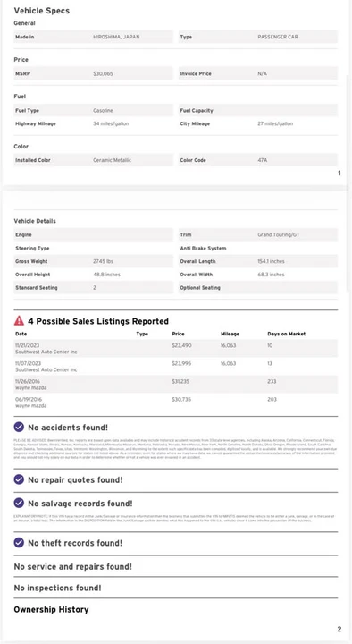352x644 pixels.
Task: Select the 11/21/2023 listing date
Action: click(28, 346)
